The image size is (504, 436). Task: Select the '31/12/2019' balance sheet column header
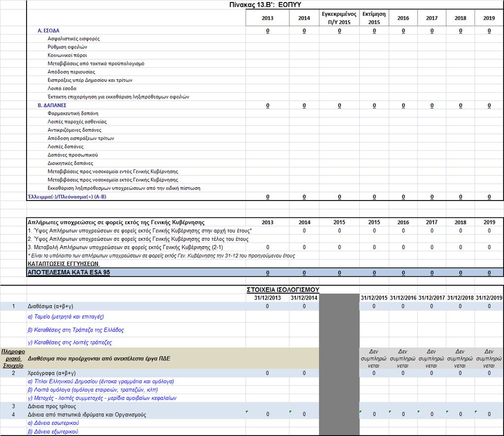(x=489, y=298)
